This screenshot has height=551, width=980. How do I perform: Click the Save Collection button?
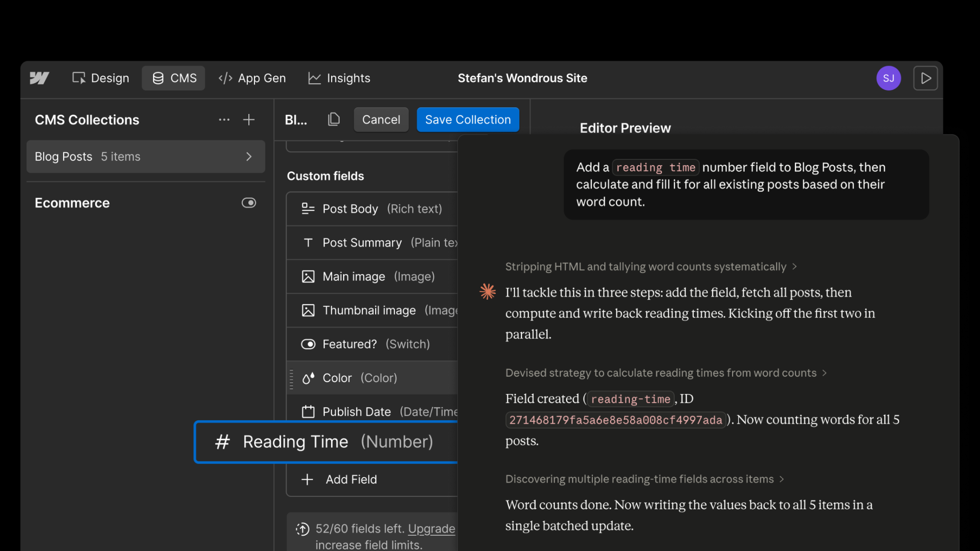(468, 120)
